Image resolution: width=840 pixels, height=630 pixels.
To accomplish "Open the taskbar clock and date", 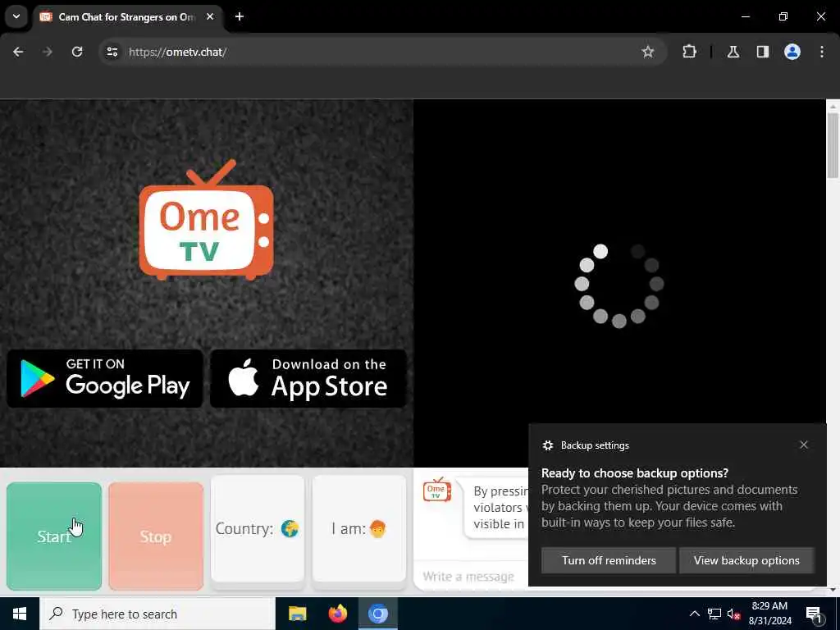I will pos(769,614).
